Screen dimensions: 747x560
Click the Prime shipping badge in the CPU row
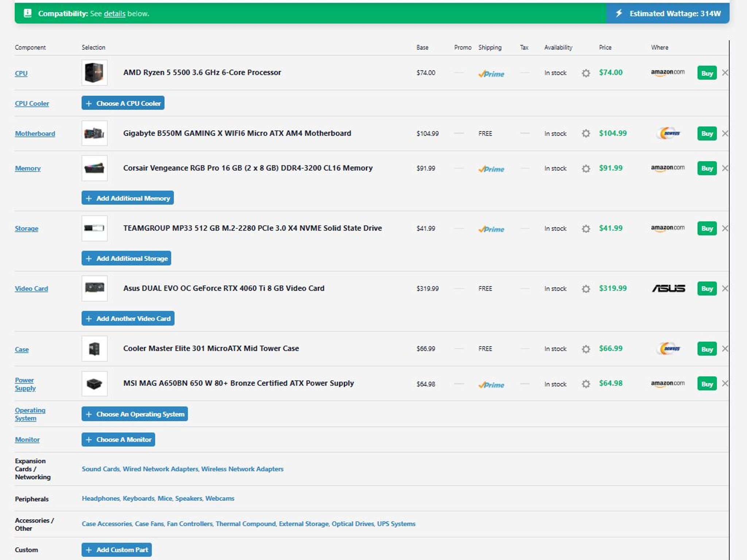pyautogui.click(x=491, y=74)
